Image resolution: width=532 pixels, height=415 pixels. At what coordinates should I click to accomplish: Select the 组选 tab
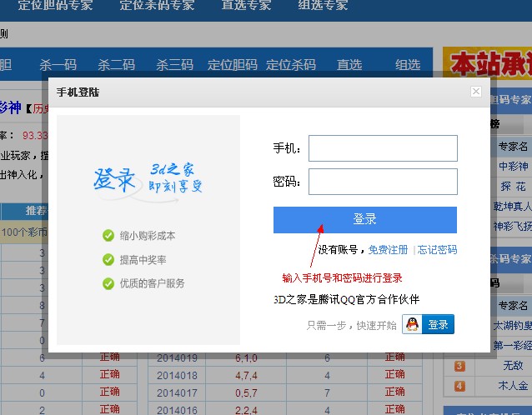click(408, 65)
